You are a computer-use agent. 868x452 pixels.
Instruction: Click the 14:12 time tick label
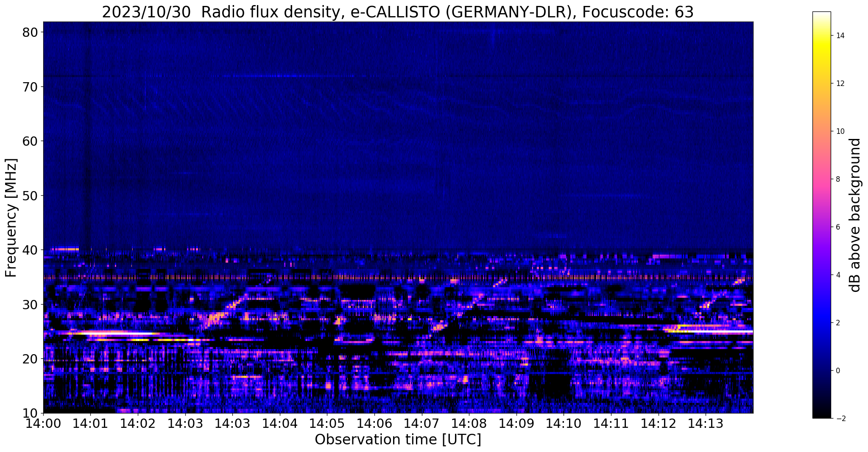click(659, 424)
